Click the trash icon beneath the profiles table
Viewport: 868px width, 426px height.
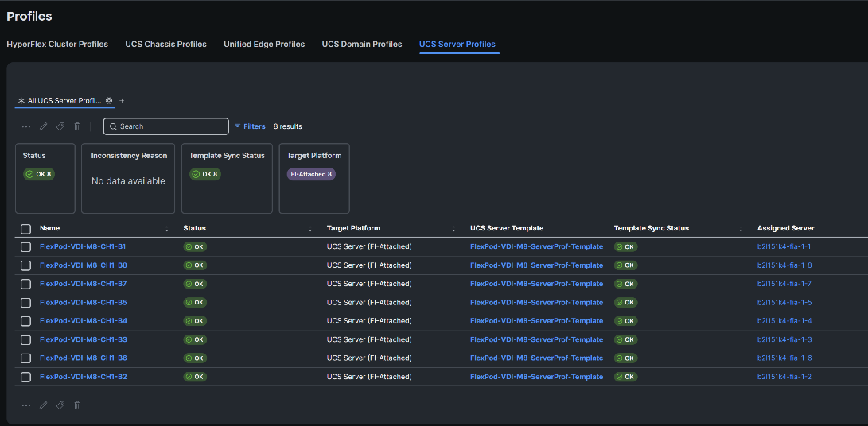pos(77,405)
